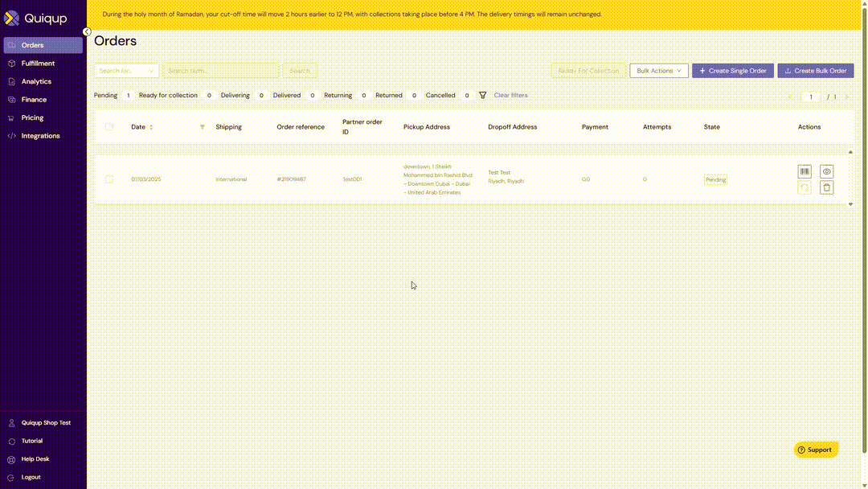This screenshot has width=868, height=489.
Task: Open the Quiqup Shop Test account
Action: (x=43, y=422)
